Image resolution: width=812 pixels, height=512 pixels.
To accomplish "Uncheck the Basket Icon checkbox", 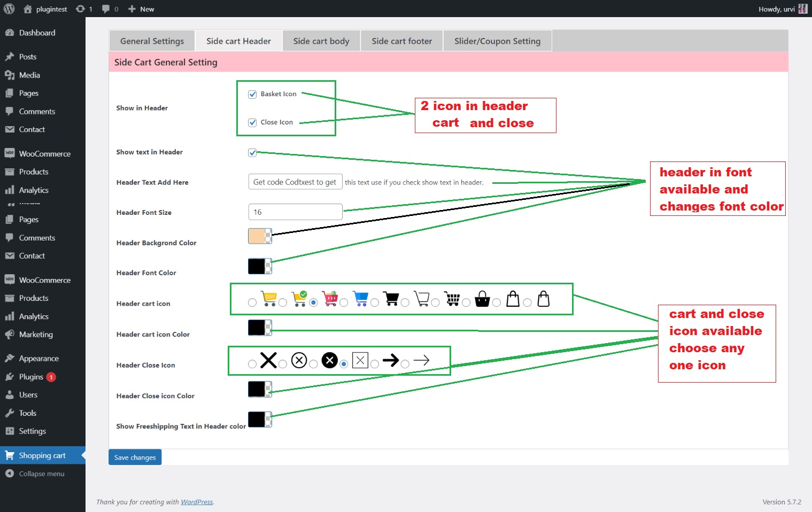I will click(x=252, y=94).
